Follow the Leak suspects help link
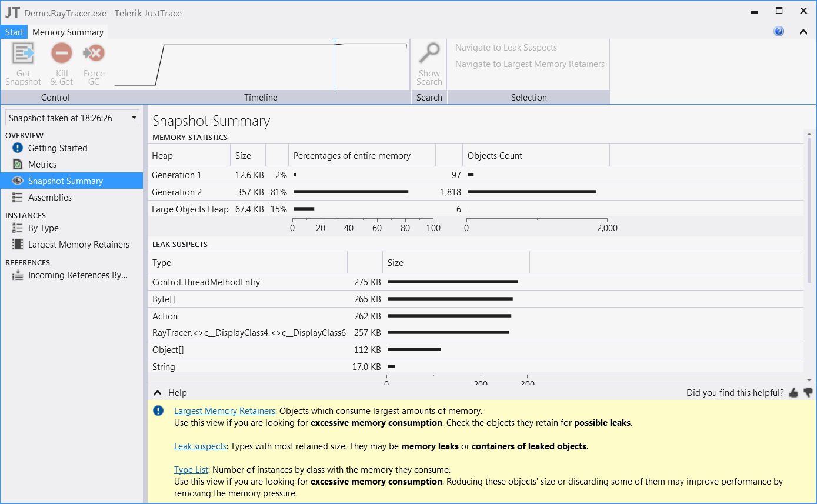Image resolution: width=817 pixels, height=504 pixels. point(200,446)
